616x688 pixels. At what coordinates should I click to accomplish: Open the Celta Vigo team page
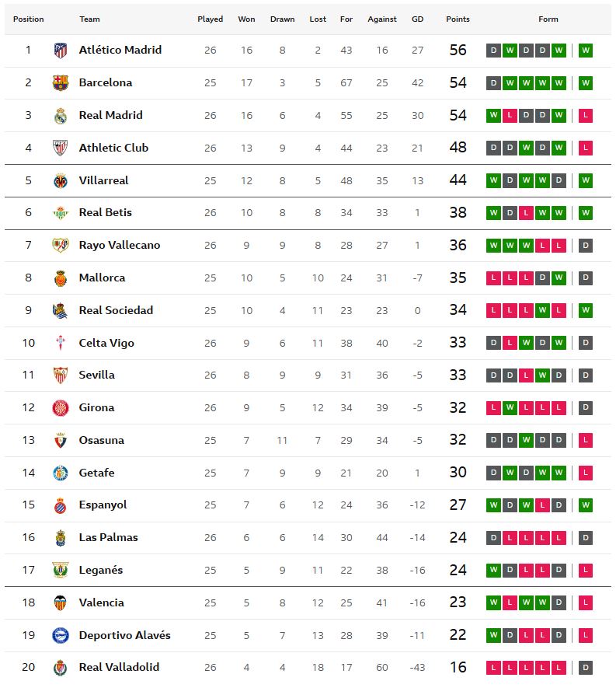click(106, 343)
